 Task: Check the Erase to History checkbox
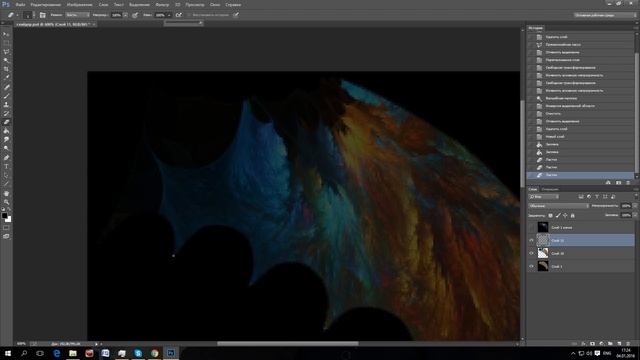[x=189, y=15]
